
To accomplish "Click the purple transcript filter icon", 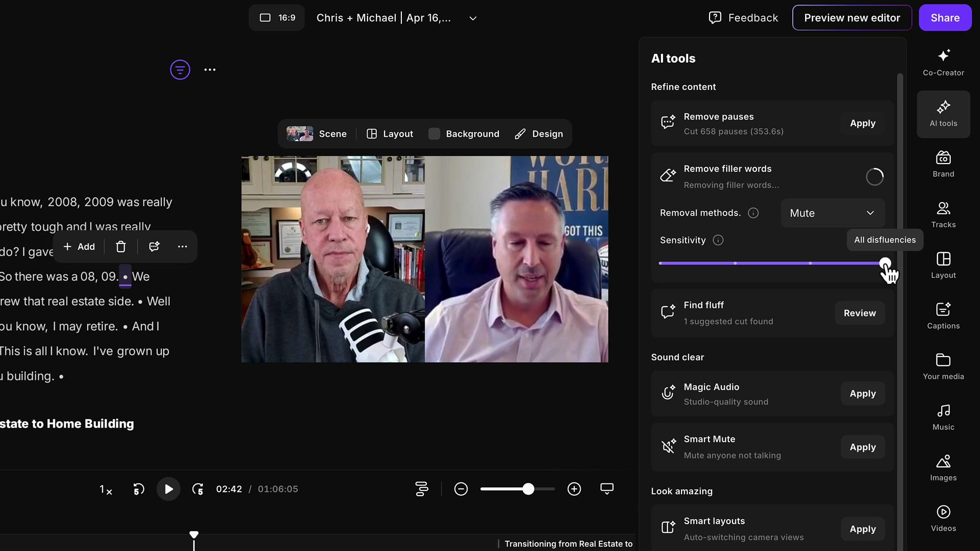I will pyautogui.click(x=180, y=70).
